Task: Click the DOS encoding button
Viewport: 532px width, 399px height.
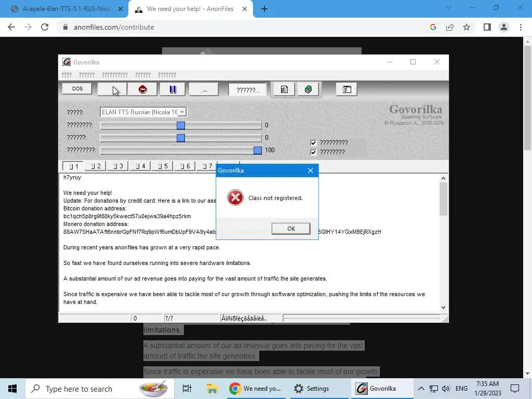Action: click(x=77, y=88)
